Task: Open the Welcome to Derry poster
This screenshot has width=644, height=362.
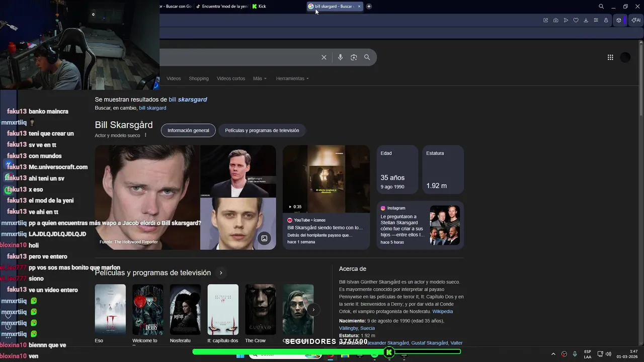Action: click(147, 310)
